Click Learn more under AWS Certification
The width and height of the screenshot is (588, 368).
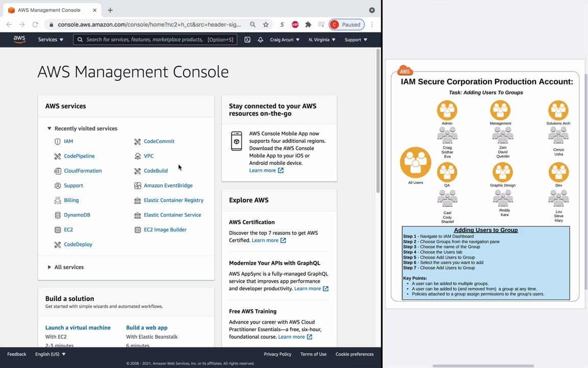[x=268, y=240]
